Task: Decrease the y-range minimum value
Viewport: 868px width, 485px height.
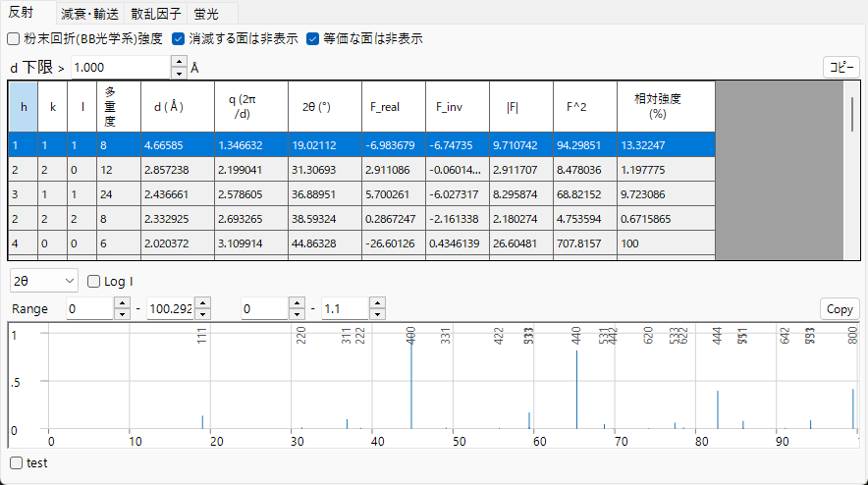Action: [x=298, y=314]
